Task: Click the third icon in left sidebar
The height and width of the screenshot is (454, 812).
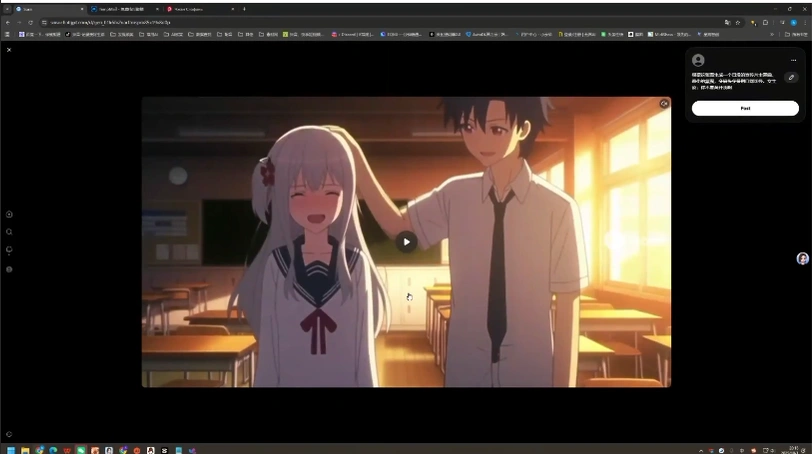Action: coord(9,250)
